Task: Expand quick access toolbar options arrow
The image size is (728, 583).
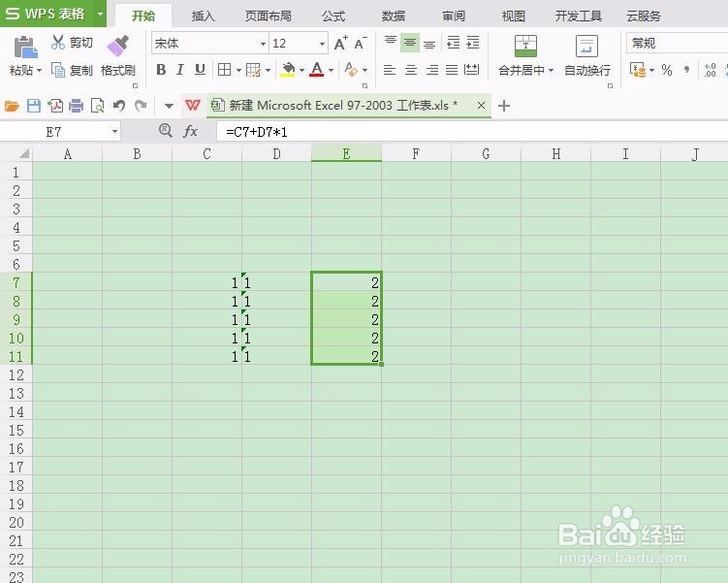Action: 169,106
